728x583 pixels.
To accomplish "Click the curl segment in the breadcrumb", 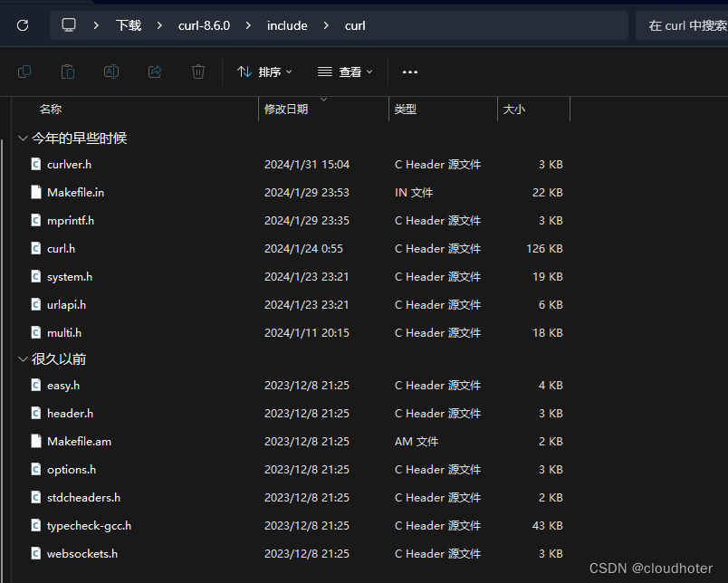I will [355, 25].
